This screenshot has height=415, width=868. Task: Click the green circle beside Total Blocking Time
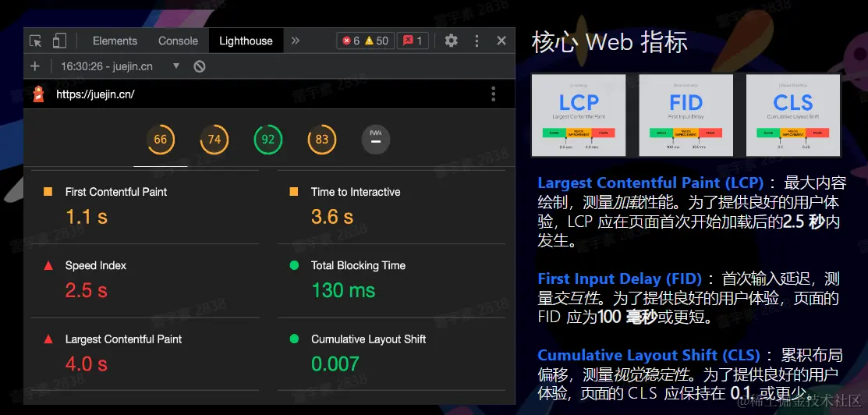point(294,265)
